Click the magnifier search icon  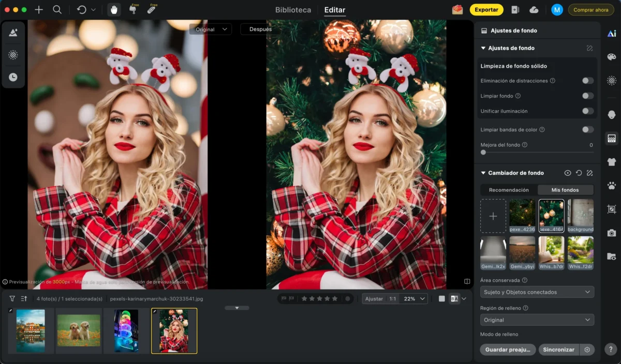[57, 10]
